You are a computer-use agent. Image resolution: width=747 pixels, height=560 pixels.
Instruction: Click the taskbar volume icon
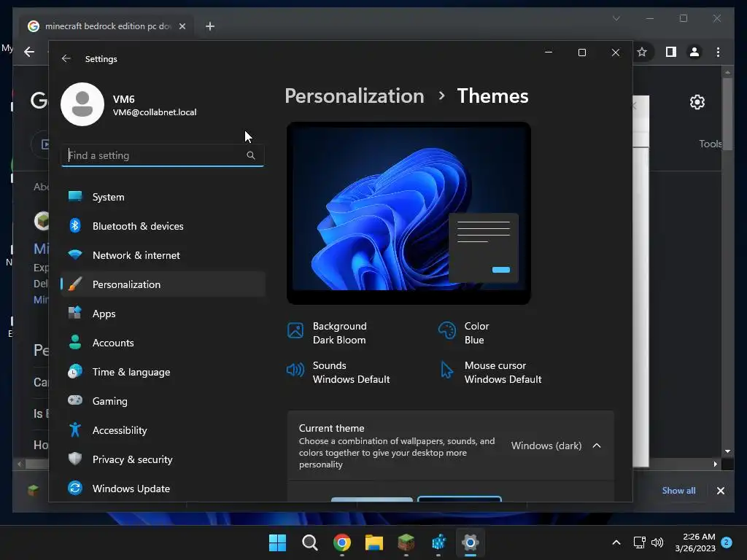point(657,542)
